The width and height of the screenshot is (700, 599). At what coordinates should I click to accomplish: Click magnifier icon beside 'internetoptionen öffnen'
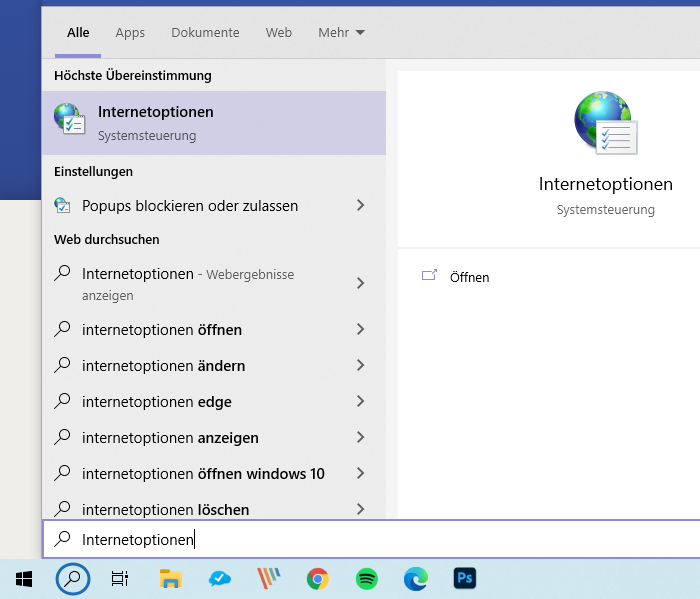click(x=62, y=329)
